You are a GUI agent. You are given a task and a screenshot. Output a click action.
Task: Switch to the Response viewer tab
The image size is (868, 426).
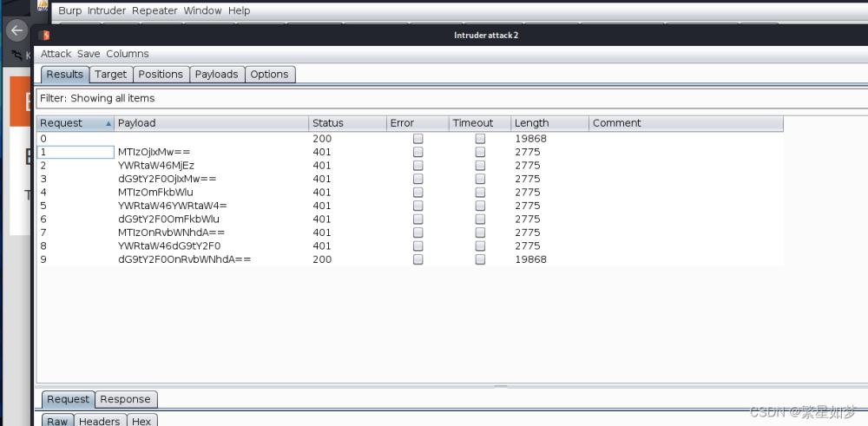coord(125,399)
